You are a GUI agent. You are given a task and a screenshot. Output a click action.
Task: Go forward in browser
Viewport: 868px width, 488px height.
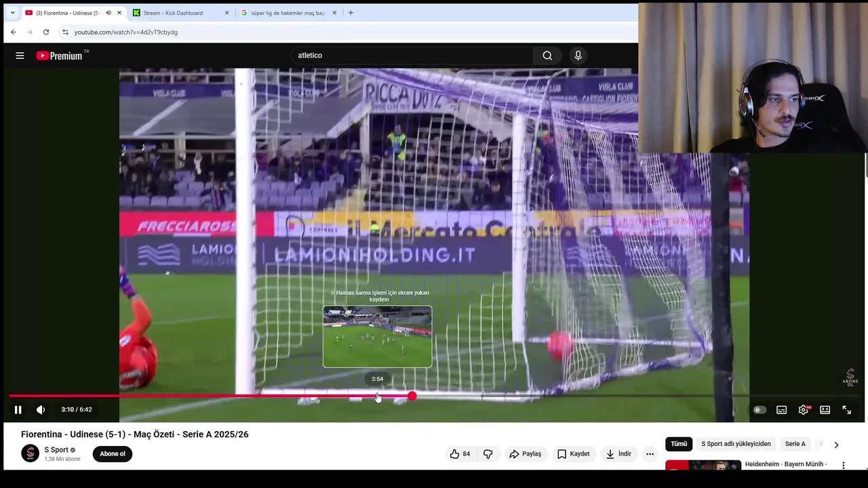[30, 32]
